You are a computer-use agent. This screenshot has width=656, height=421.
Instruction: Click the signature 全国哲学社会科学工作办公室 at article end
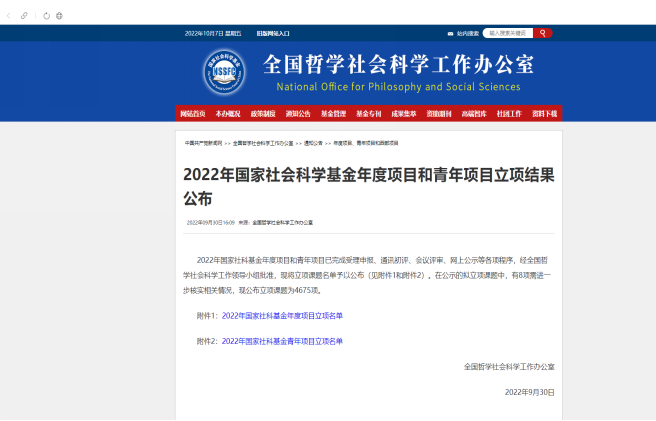pos(509,367)
